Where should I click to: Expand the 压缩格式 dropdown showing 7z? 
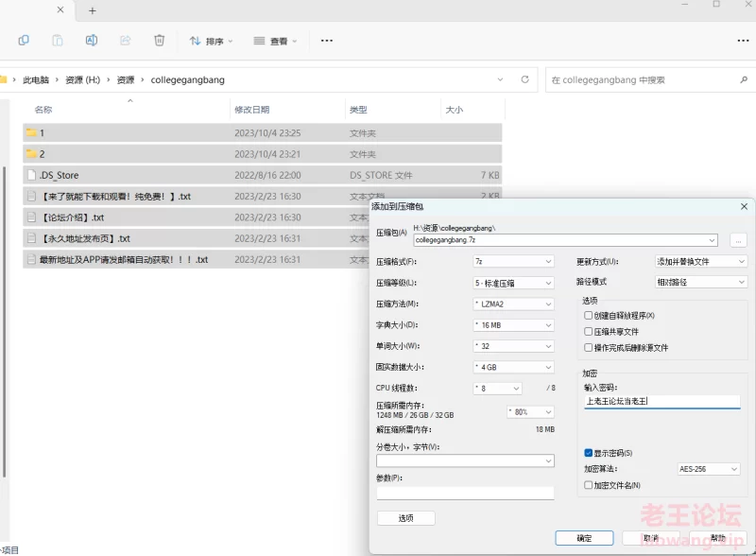[513, 262]
